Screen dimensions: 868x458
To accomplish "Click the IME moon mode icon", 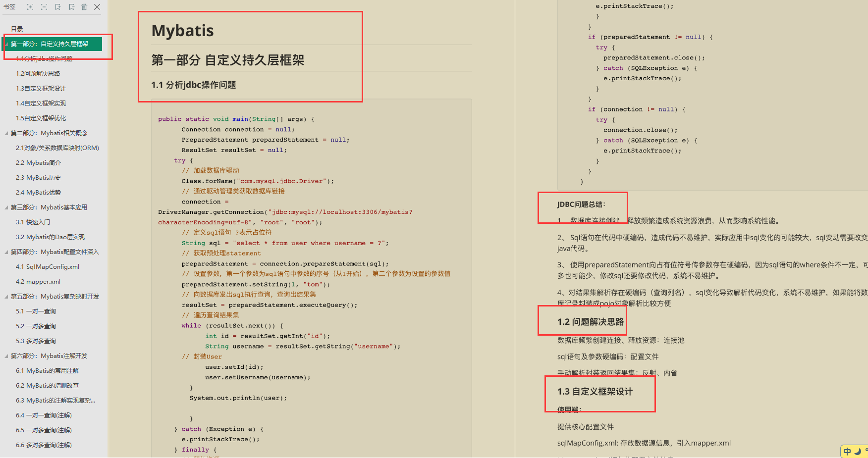I will click(858, 452).
